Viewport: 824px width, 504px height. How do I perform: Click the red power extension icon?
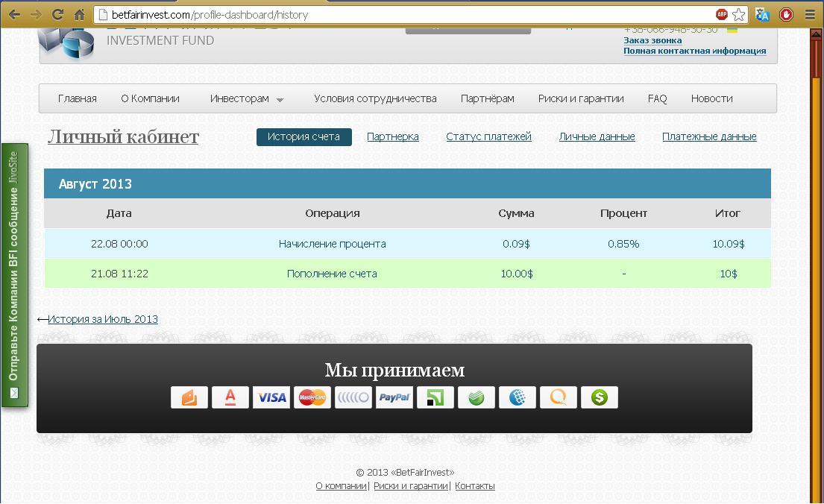[x=786, y=15]
